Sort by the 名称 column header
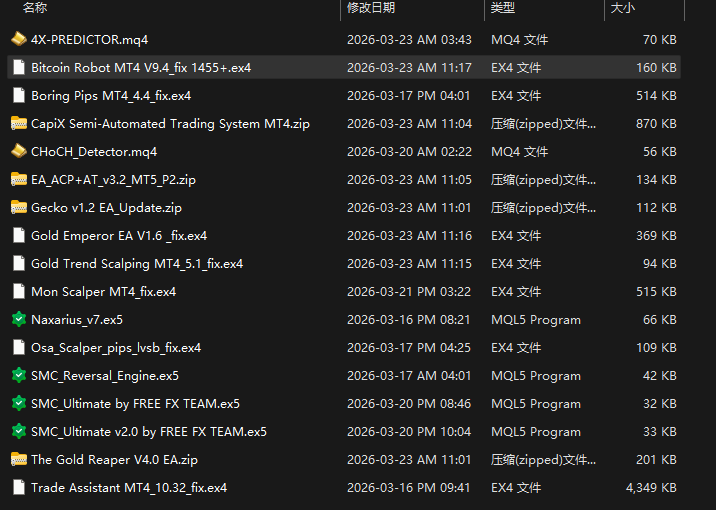 click(35, 8)
